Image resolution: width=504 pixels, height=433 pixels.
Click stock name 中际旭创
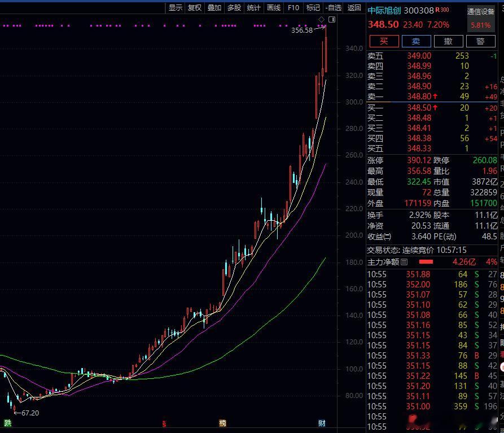pyautogui.click(x=384, y=11)
